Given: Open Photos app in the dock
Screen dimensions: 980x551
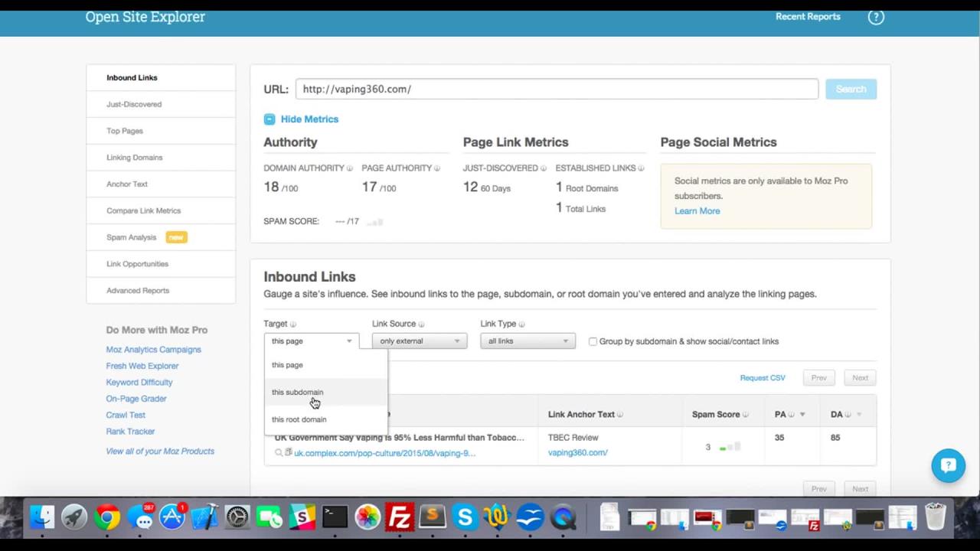Looking at the screenshot, I should pos(367,518).
